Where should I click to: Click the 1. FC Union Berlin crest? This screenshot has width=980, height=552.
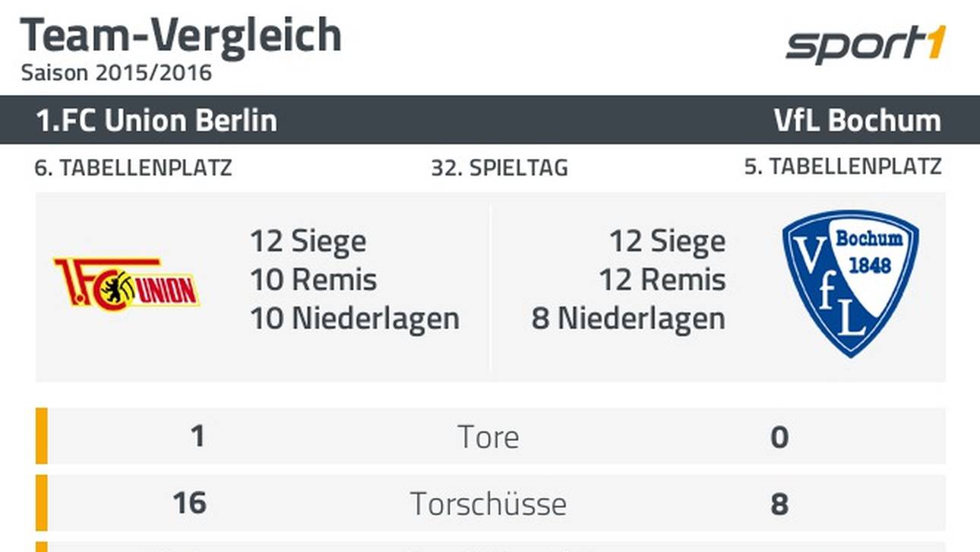click(x=126, y=283)
